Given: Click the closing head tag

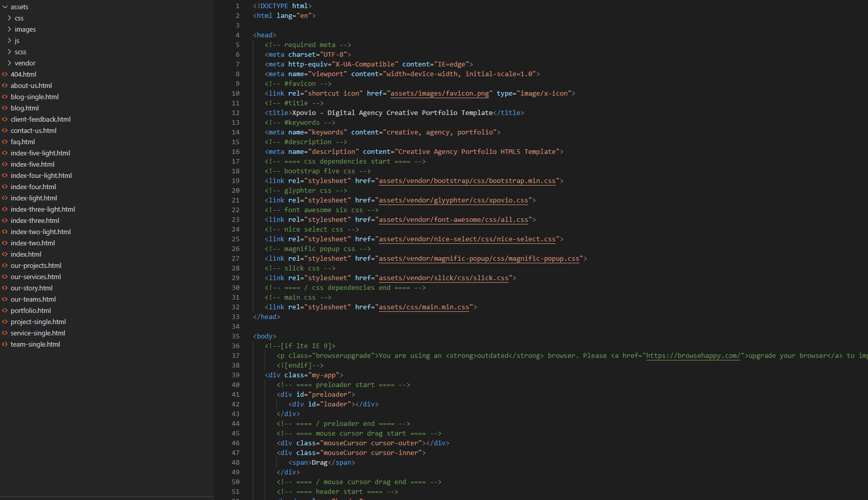Looking at the screenshot, I should (267, 316).
